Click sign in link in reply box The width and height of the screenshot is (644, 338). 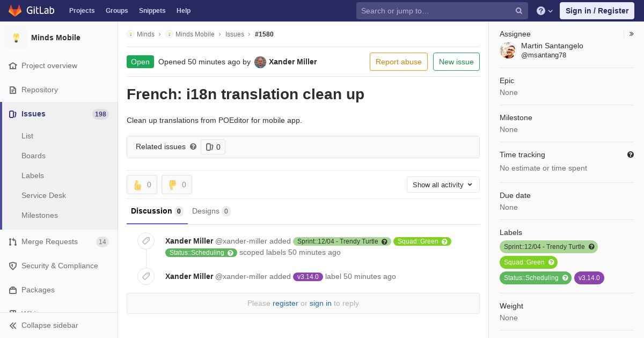[320, 303]
